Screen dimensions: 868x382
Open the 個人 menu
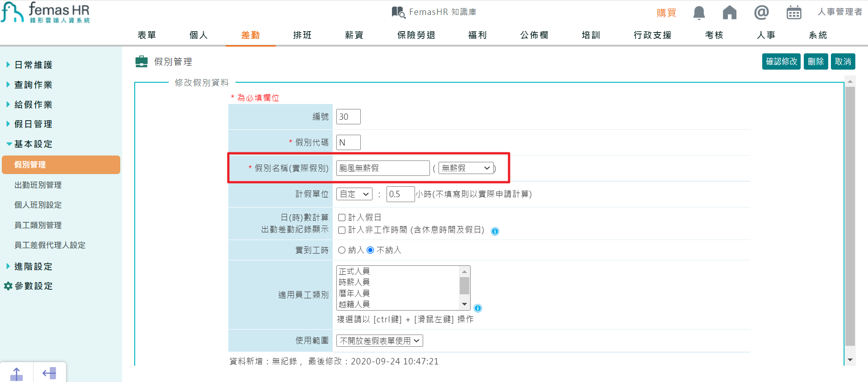click(198, 35)
